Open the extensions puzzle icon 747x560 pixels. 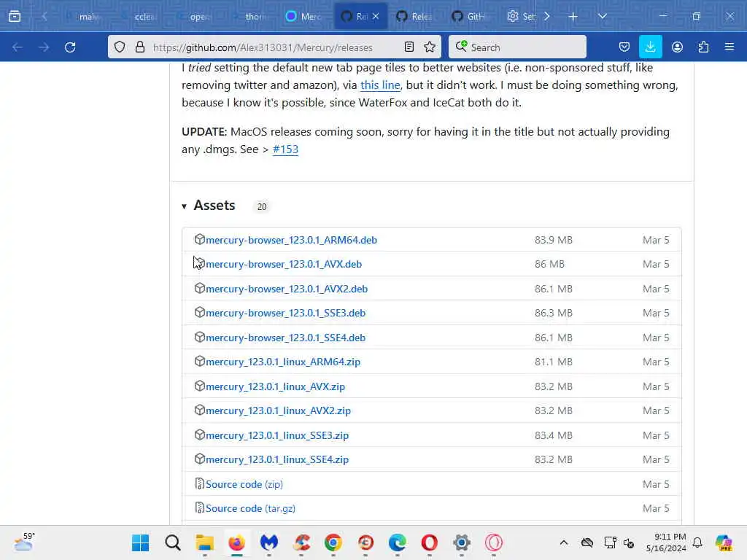pos(703,47)
